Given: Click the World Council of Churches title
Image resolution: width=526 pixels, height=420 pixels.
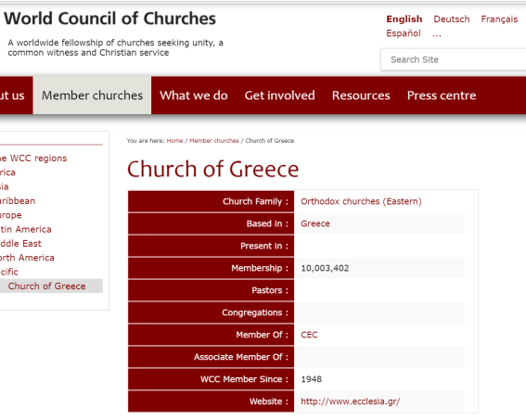Looking at the screenshot, I should click(x=109, y=19).
